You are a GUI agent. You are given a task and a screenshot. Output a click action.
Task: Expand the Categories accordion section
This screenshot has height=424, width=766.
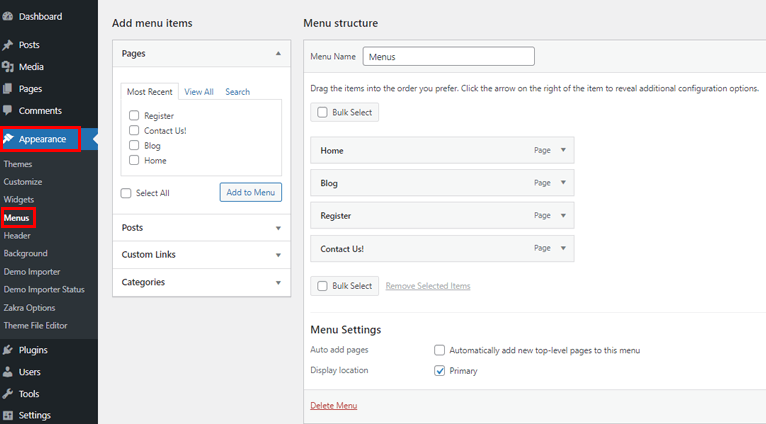[278, 283]
